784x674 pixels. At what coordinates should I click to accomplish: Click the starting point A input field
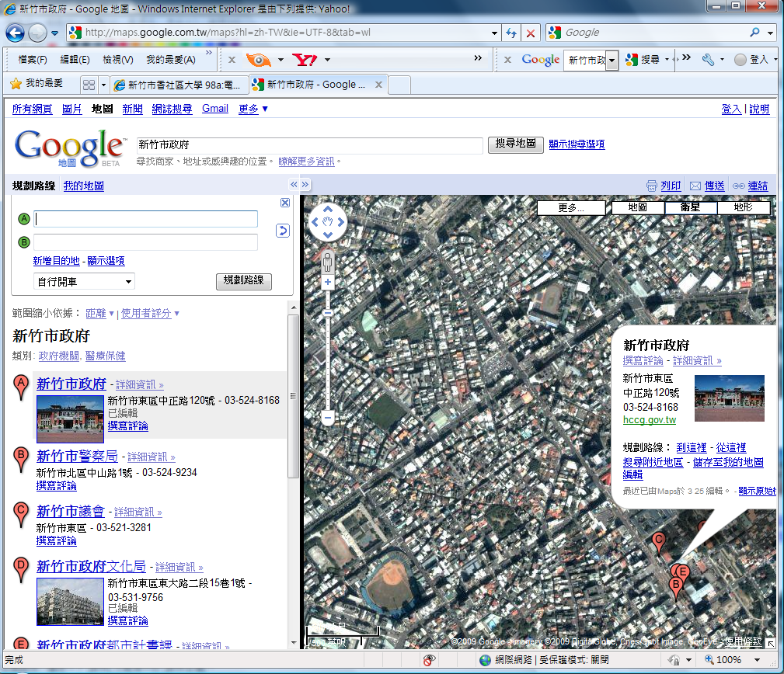(x=145, y=219)
